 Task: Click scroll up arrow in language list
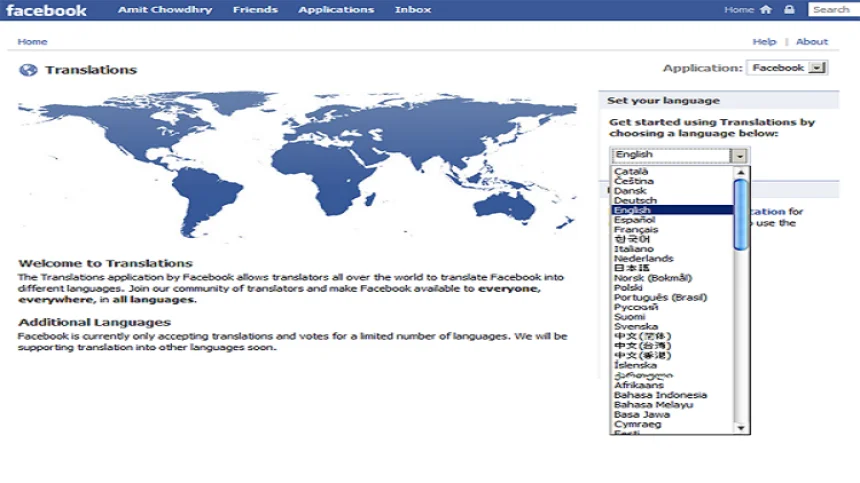(x=741, y=172)
